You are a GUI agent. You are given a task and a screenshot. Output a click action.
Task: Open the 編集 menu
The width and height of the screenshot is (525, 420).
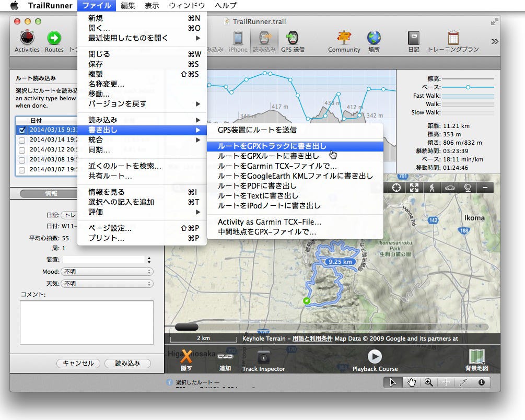pyautogui.click(x=128, y=5)
